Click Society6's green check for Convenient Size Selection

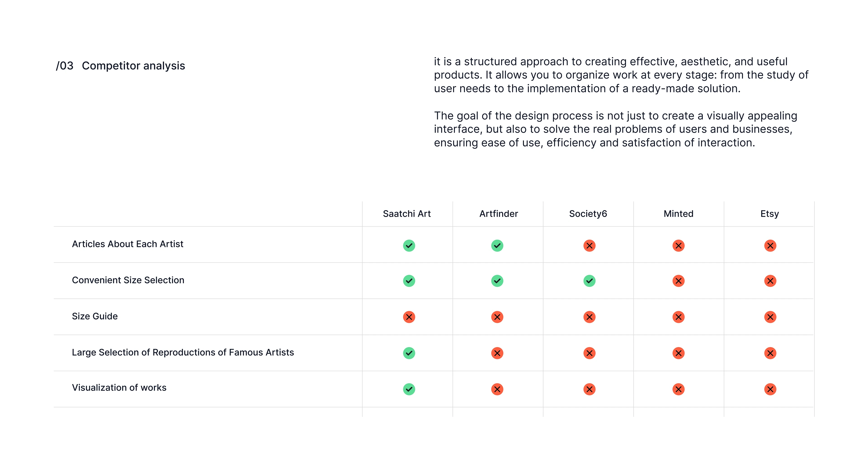click(x=589, y=281)
